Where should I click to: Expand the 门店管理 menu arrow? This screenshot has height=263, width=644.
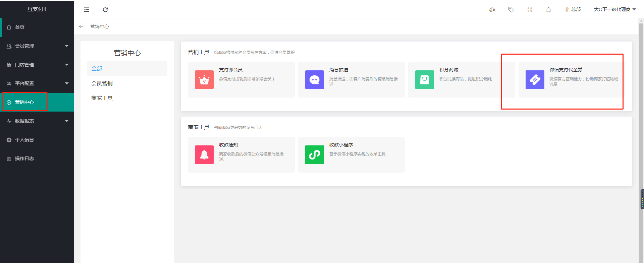tap(67, 65)
